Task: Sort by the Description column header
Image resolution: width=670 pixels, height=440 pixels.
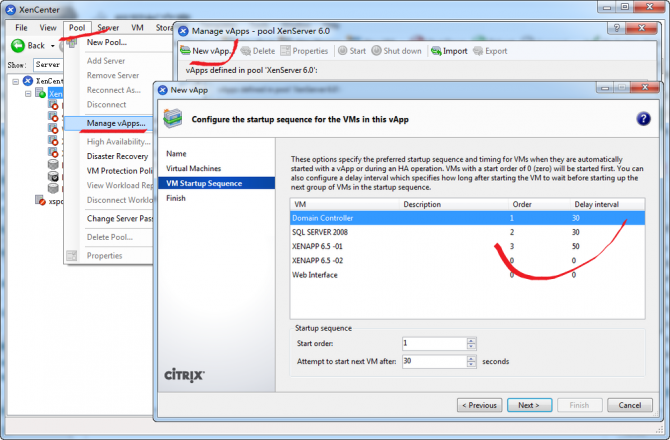Action: pos(454,204)
